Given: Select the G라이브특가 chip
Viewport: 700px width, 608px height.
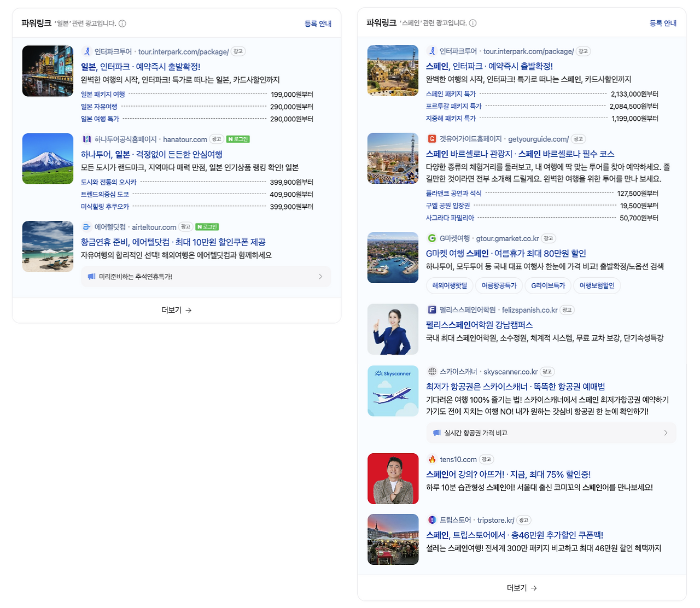Looking at the screenshot, I should point(548,285).
